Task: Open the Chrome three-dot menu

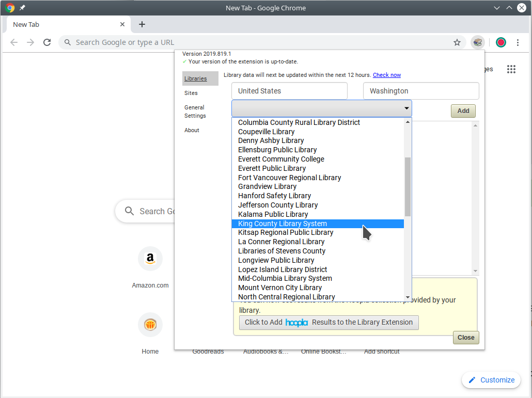Action: point(518,42)
